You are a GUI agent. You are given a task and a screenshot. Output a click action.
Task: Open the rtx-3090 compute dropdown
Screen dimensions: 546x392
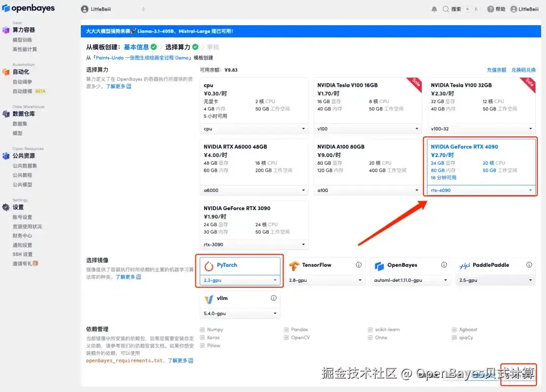[254, 244]
